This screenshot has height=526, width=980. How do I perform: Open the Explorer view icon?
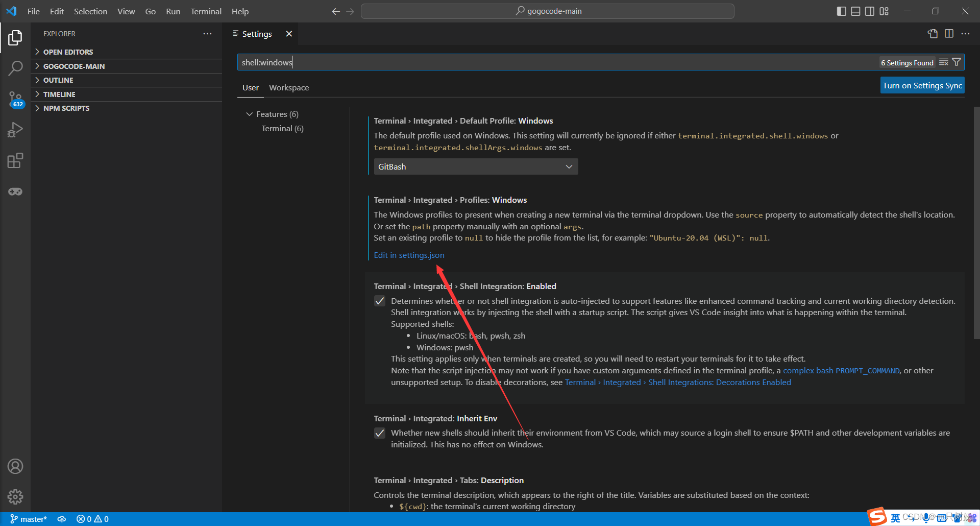point(15,37)
